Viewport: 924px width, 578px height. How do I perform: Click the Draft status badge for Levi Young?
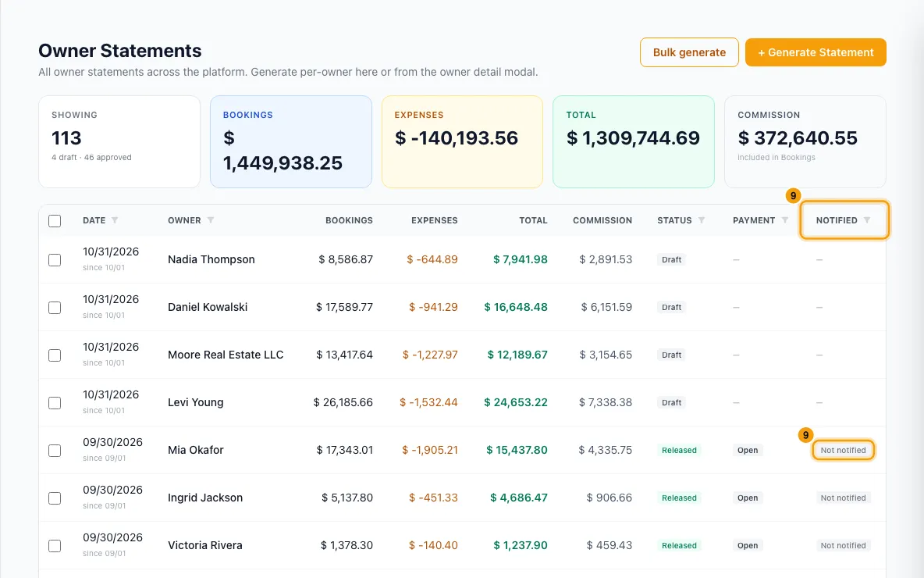(x=671, y=403)
